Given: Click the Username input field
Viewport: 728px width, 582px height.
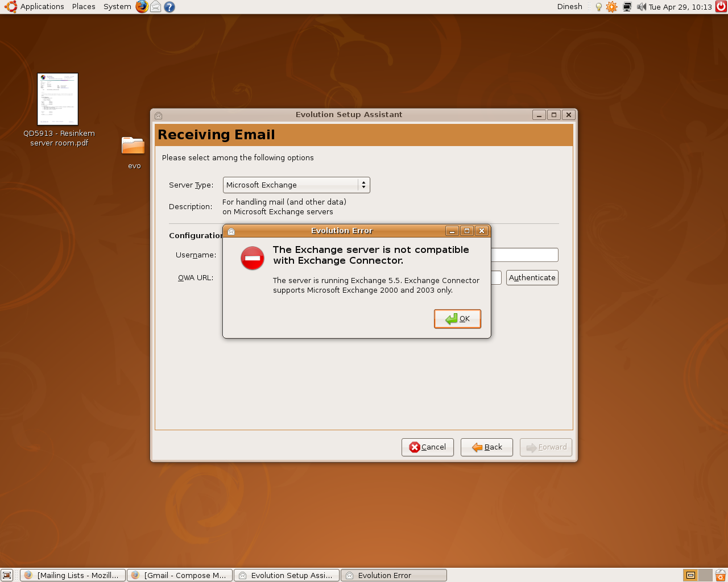Looking at the screenshot, I should tap(524, 255).
